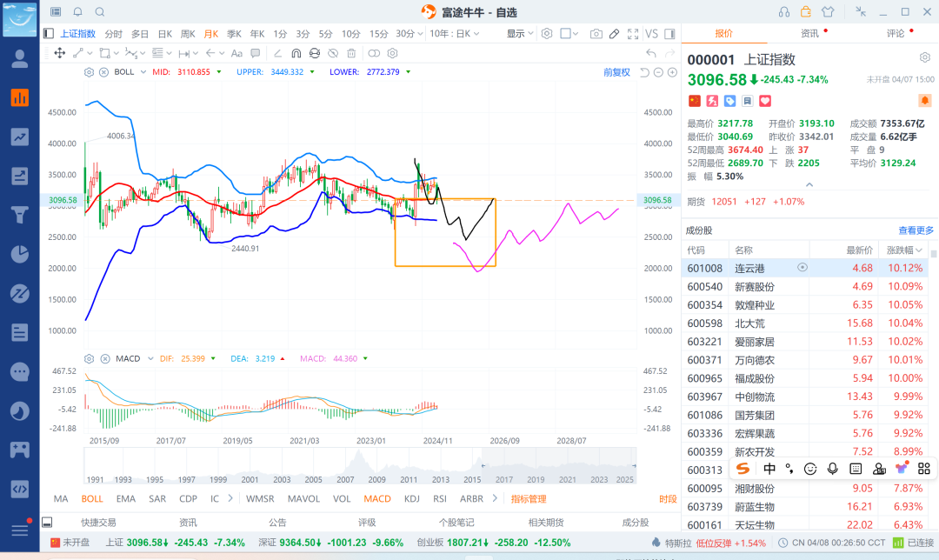Open the funnel stock screener sidebar icon

point(20,215)
